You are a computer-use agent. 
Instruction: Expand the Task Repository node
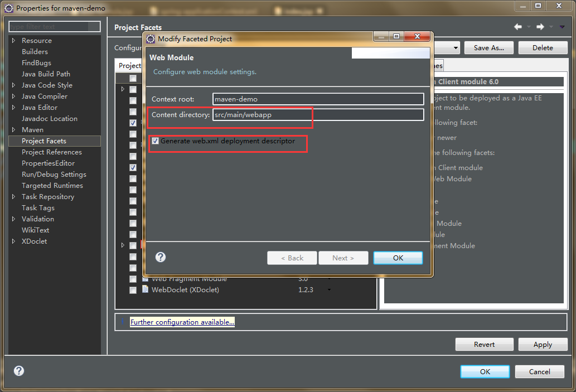13,196
